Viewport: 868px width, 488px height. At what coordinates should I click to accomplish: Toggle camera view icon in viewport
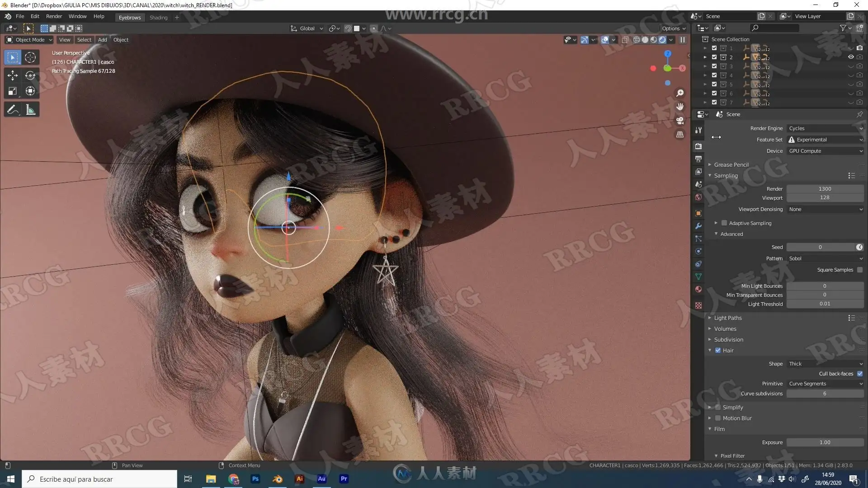click(x=680, y=121)
